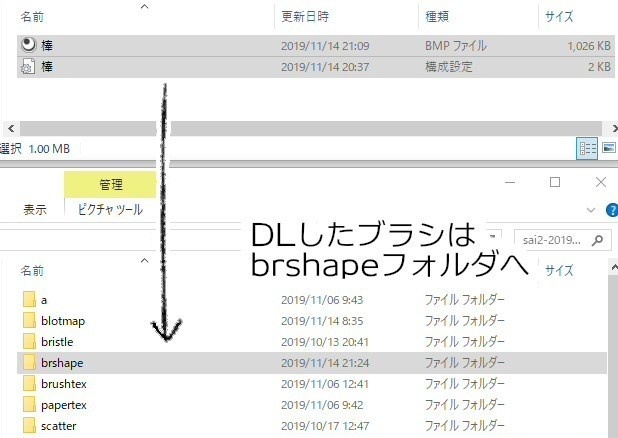Click 構成設定 type cell

click(449, 67)
